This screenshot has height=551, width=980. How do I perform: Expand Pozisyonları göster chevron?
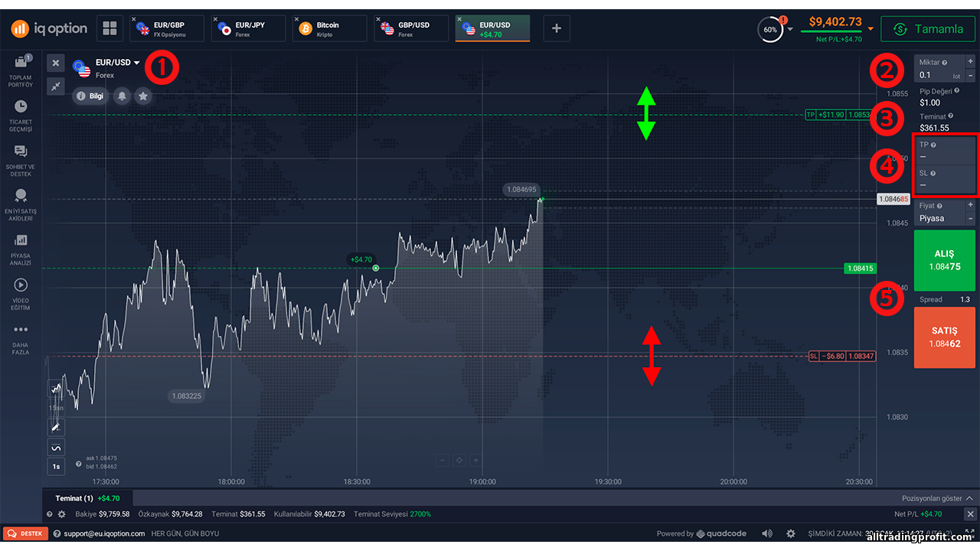point(969,498)
